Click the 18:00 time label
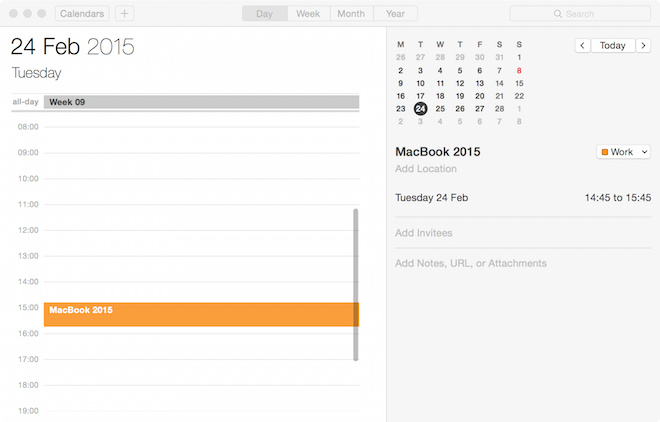This screenshot has width=660, height=422. pos(28,385)
